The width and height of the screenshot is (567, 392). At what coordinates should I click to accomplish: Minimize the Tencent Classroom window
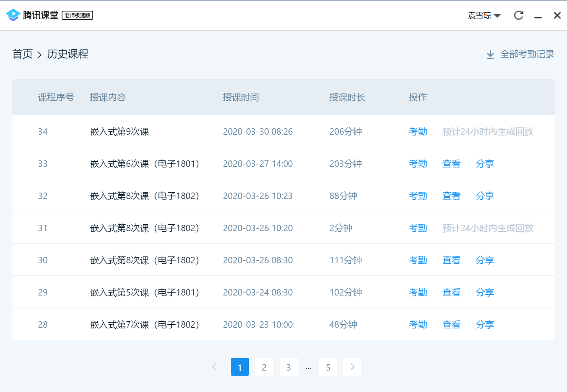coord(538,16)
